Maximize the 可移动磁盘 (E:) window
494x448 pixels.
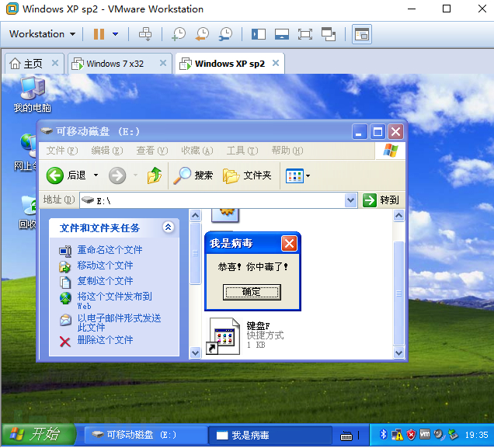coord(377,131)
